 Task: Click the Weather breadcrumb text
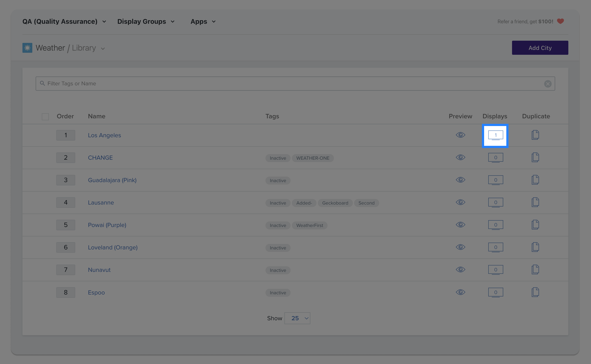50,48
